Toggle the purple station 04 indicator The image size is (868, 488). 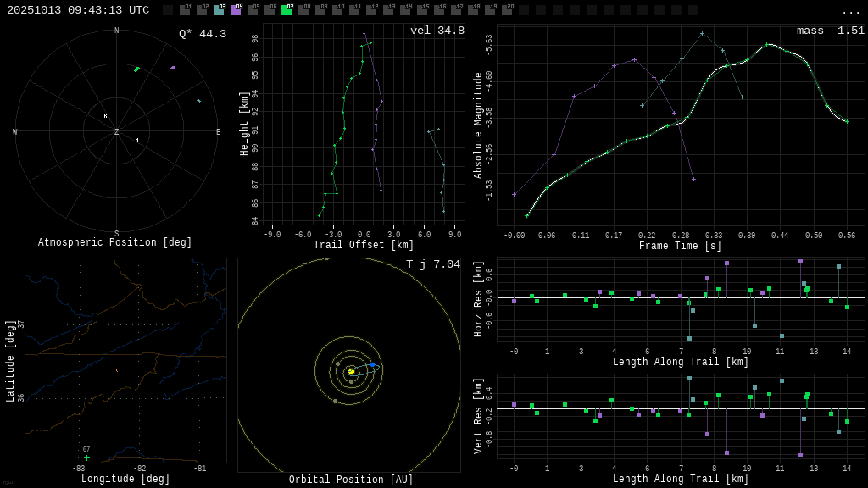[236, 10]
